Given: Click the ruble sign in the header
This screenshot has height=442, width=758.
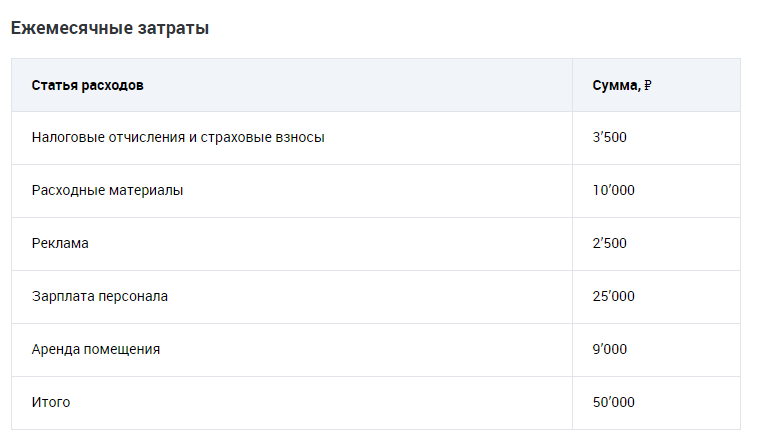Looking at the screenshot, I should click(648, 85).
